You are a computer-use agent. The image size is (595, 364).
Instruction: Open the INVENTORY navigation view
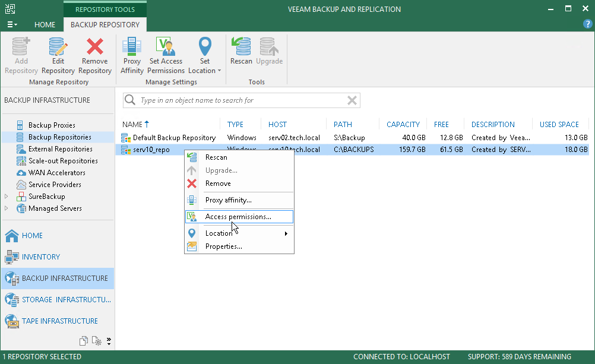58,257
